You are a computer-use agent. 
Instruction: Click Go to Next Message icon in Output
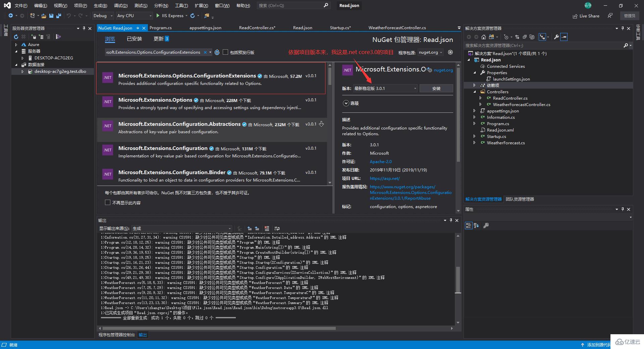click(x=257, y=229)
